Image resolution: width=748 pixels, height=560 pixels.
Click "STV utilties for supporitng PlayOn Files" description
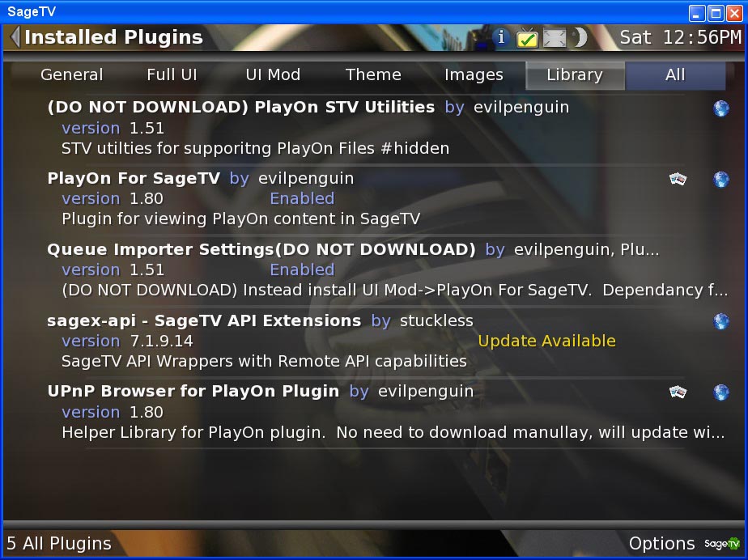pos(255,148)
